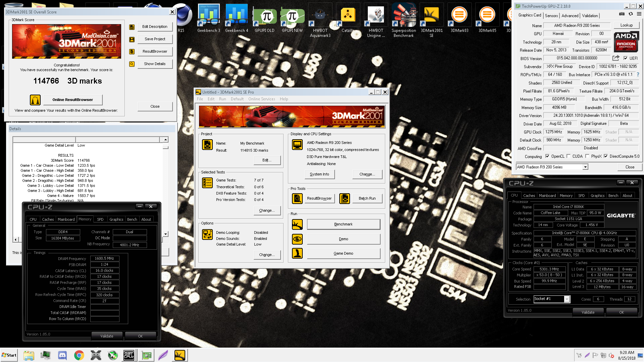Toggle DirectCompute 5.0 checkbox
This screenshot has height=362, width=644.
606,156
